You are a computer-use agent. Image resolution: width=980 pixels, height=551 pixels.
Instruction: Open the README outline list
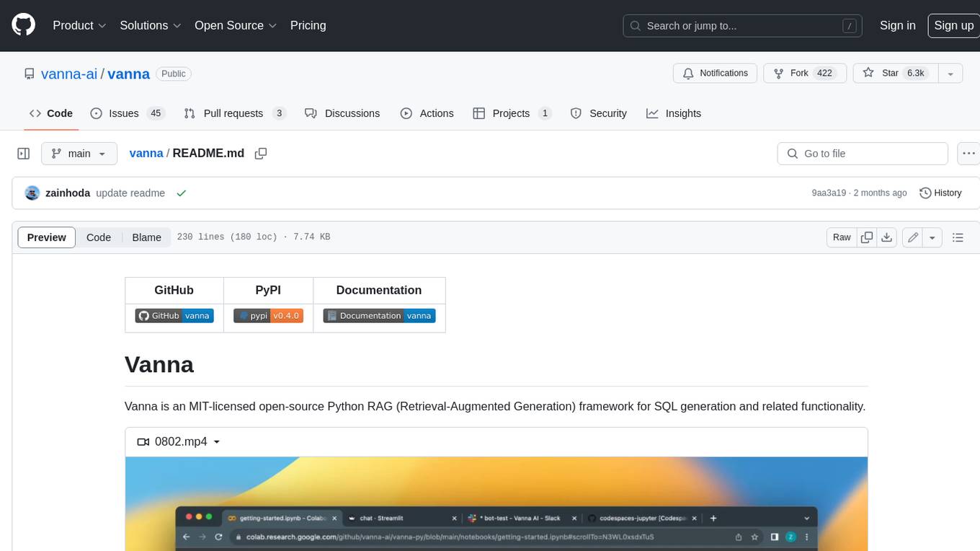point(958,237)
